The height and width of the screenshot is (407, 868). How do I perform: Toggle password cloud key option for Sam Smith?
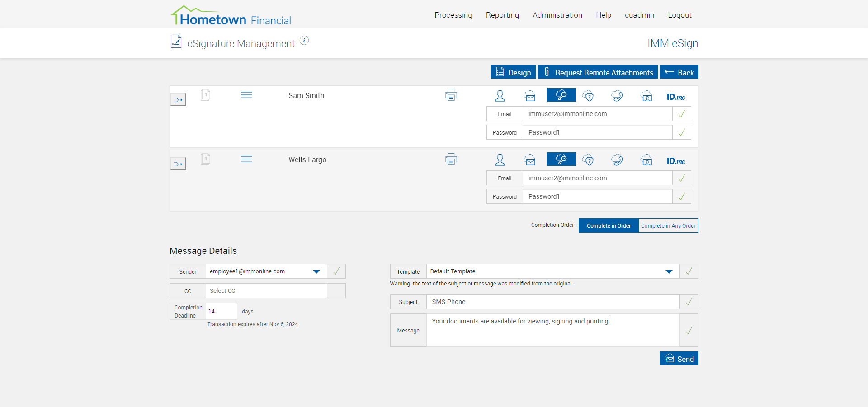coord(561,95)
